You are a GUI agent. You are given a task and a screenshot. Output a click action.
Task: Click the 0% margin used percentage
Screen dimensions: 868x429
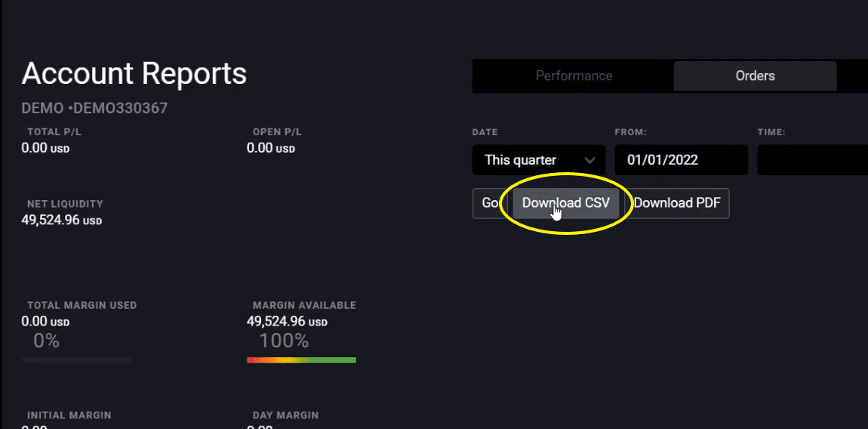[46, 341]
